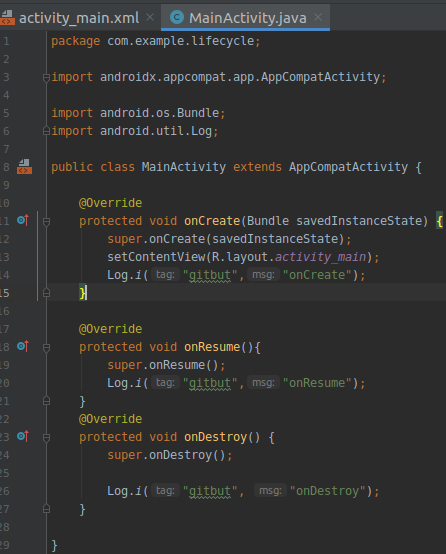
Task: Click the import fold end marker on line 6
Action: coord(46,131)
